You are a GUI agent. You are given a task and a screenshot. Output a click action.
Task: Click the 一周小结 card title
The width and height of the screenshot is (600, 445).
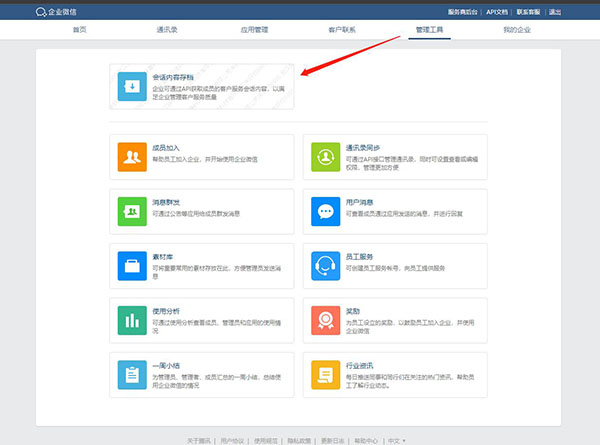click(x=166, y=365)
